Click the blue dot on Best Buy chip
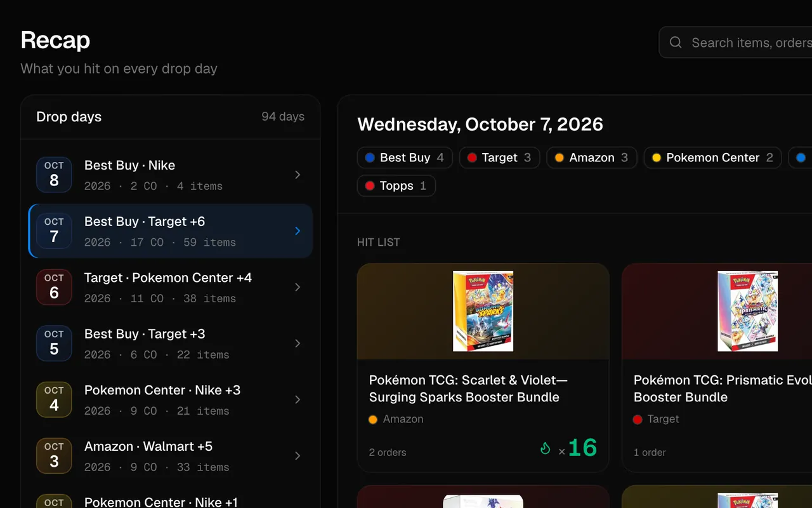812x508 pixels. 370,157
